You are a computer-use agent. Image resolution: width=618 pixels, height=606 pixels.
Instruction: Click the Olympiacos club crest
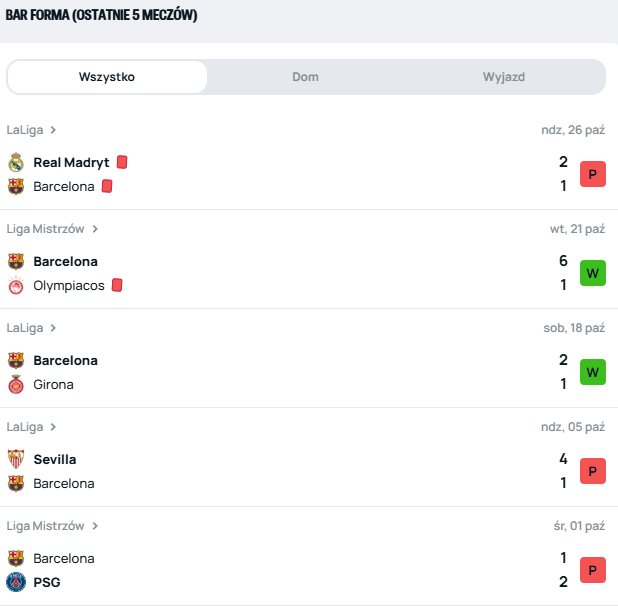coord(15,285)
